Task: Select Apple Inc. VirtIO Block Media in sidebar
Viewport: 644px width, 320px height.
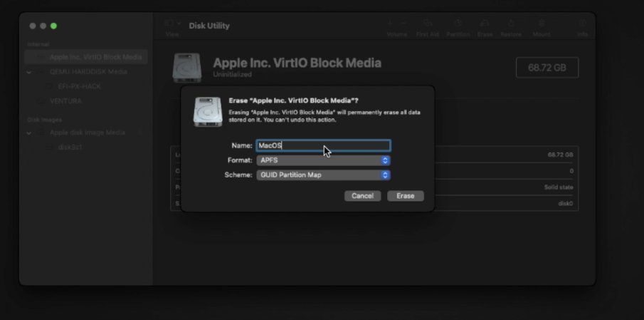Action: [x=86, y=57]
